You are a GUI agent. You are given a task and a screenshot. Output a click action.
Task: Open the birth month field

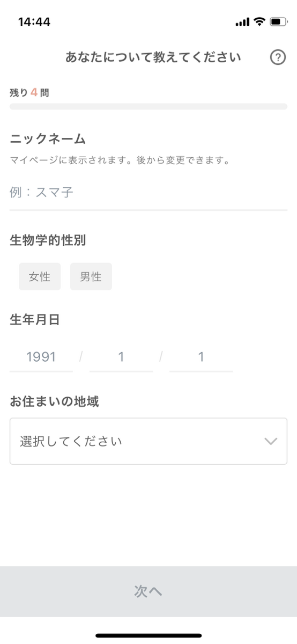click(121, 357)
